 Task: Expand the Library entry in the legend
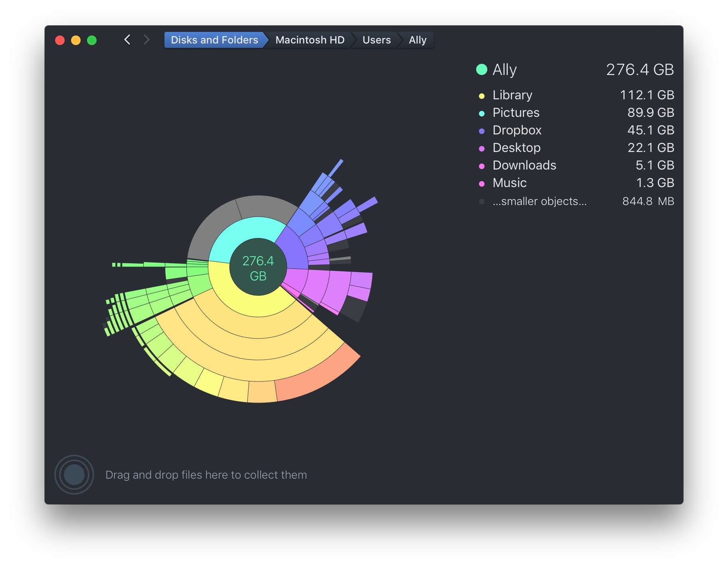512,95
